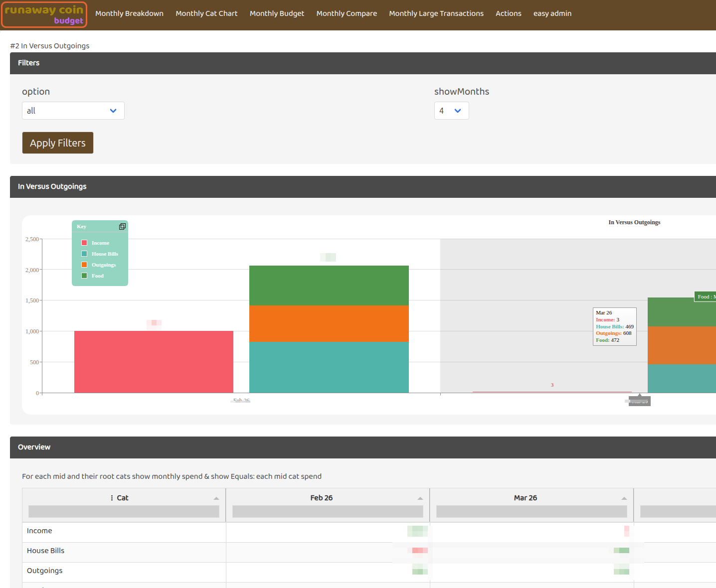716x588 pixels.
Task: Go to Monthly Cat Chart
Action: [x=206, y=13]
